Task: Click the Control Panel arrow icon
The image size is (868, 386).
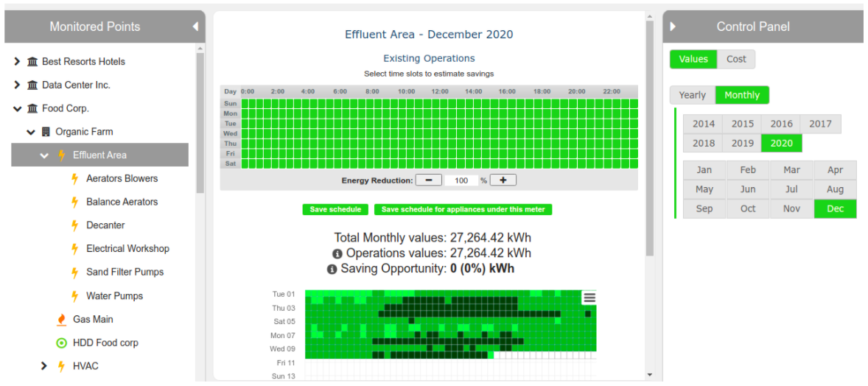Action: [x=673, y=27]
